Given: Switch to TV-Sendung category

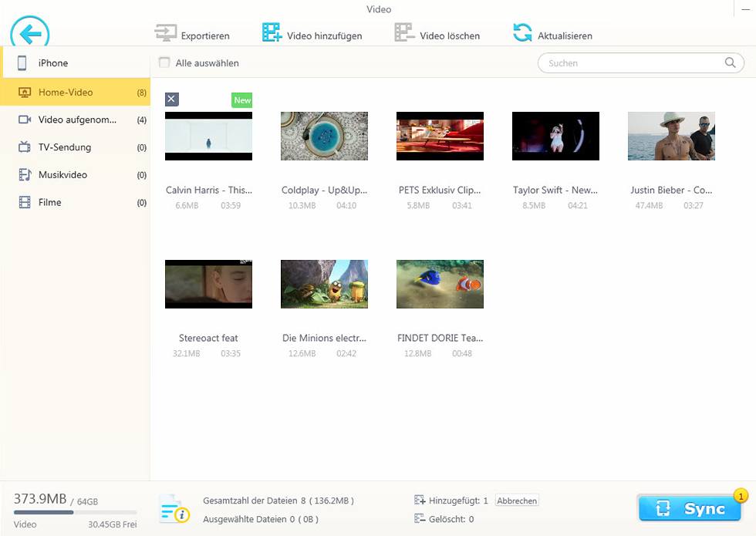Looking at the screenshot, I should (76, 147).
